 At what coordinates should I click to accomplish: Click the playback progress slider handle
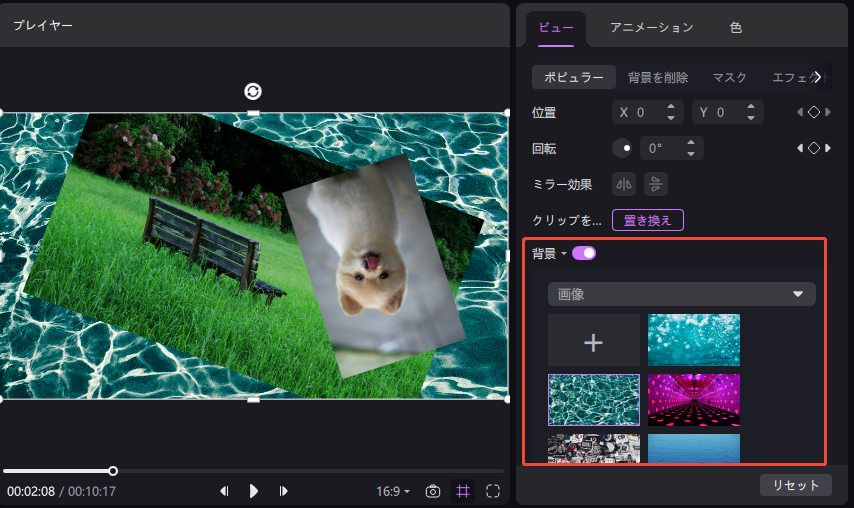pyautogui.click(x=113, y=471)
